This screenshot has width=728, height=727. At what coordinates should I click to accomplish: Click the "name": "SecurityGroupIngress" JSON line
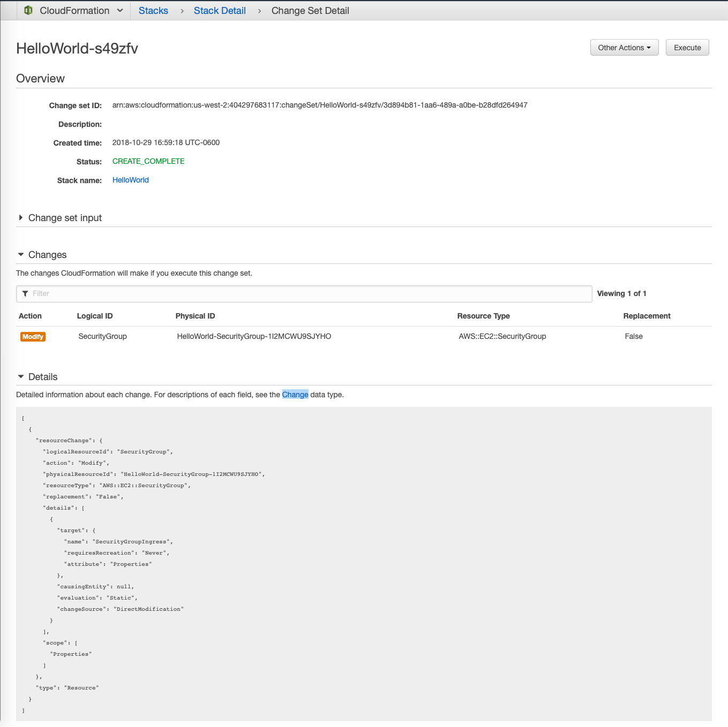tap(118, 542)
